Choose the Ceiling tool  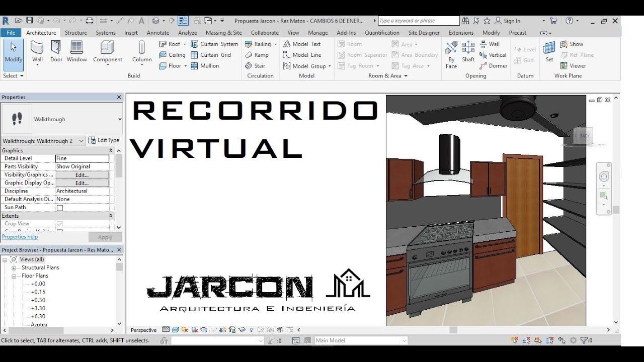pyautogui.click(x=173, y=55)
